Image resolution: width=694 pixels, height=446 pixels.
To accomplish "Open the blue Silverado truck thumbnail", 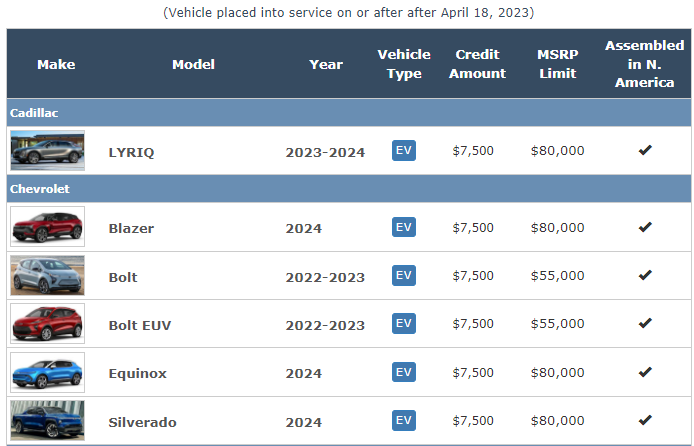I will pyautogui.click(x=47, y=420).
